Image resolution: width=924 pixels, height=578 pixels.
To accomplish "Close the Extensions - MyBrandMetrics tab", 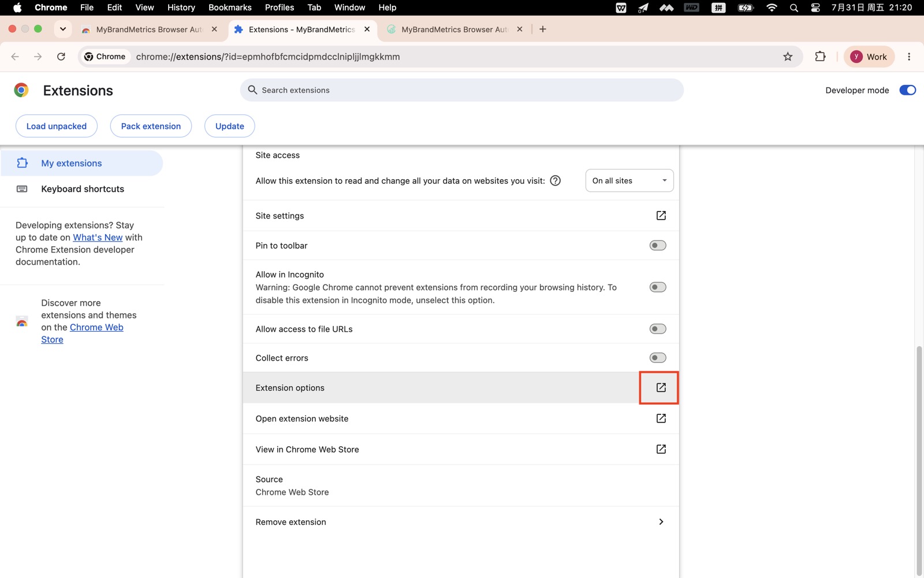I will 367,29.
